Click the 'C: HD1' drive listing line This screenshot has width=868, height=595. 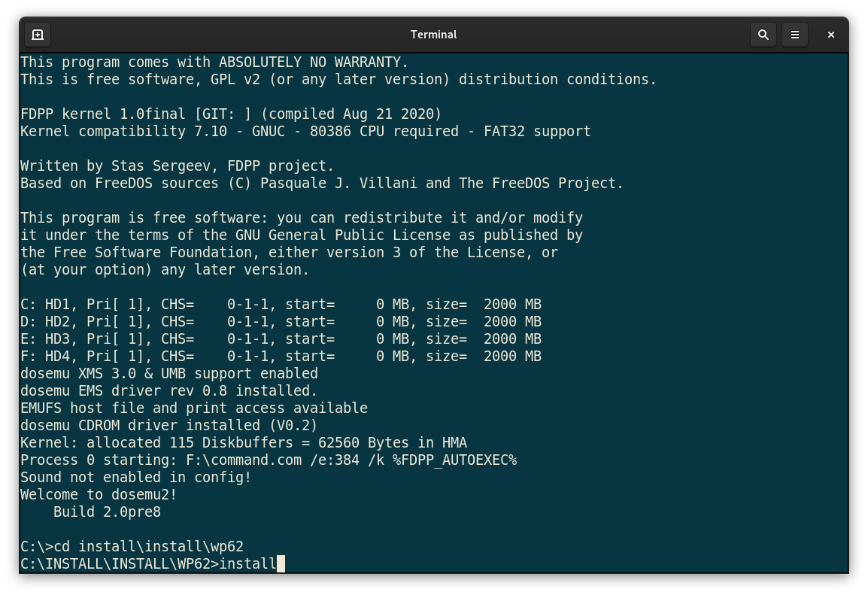pyautogui.click(x=280, y=304)
